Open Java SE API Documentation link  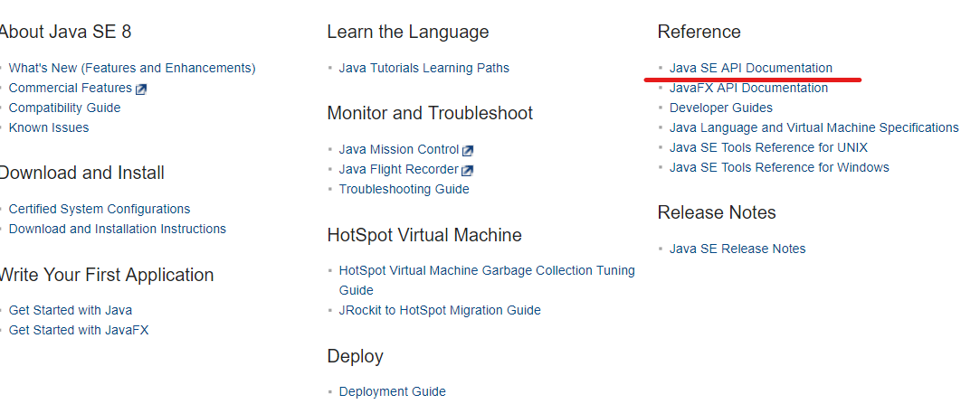pos(751,68)
